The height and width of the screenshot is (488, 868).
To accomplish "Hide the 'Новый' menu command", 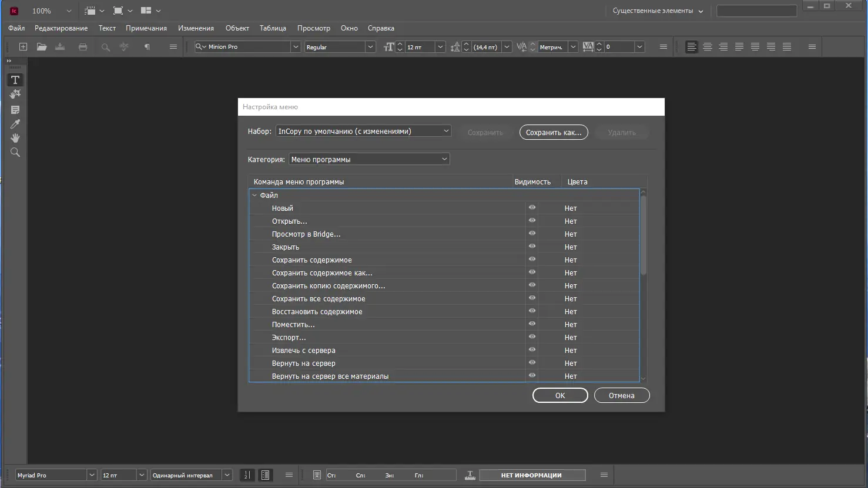I will point(532,208).
